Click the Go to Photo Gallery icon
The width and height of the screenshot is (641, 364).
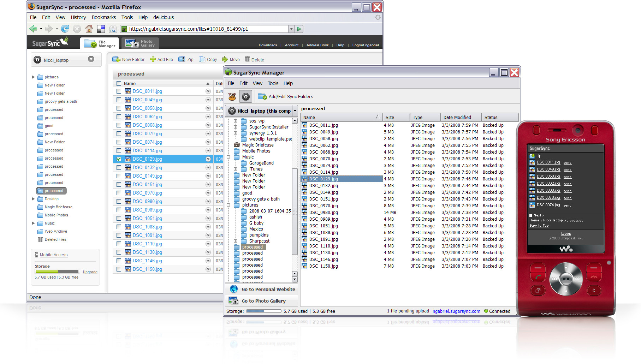coord(233,301)
